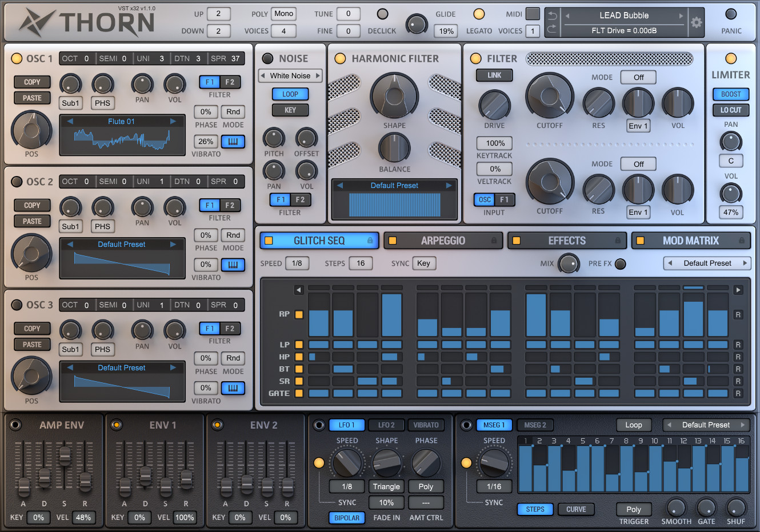Switch to the ARPEGGIO tab
Screen dimensions: 760x532
pyautogui.click(x=443, y=241)
